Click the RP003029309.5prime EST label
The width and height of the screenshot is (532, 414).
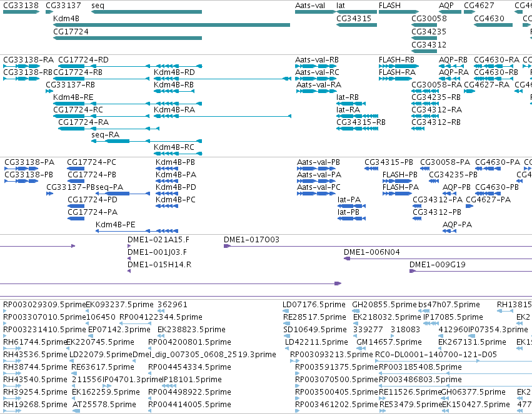pos(44,305)
